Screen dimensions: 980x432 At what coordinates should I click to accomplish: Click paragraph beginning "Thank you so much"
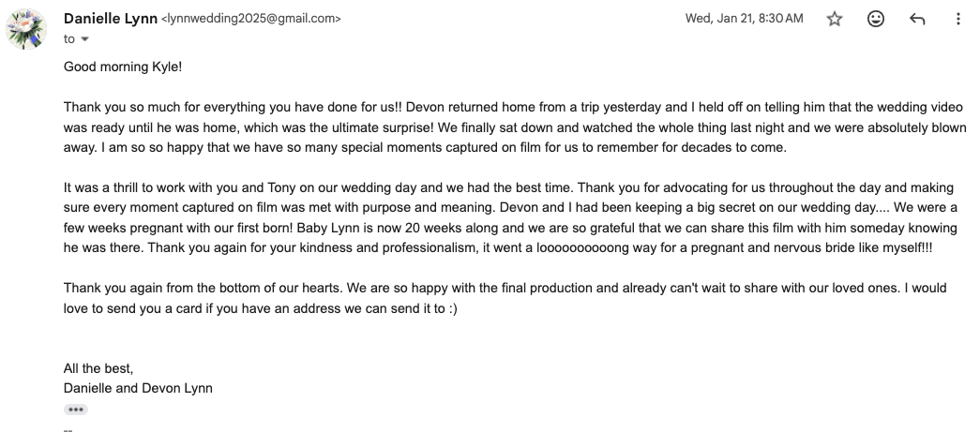515,127
